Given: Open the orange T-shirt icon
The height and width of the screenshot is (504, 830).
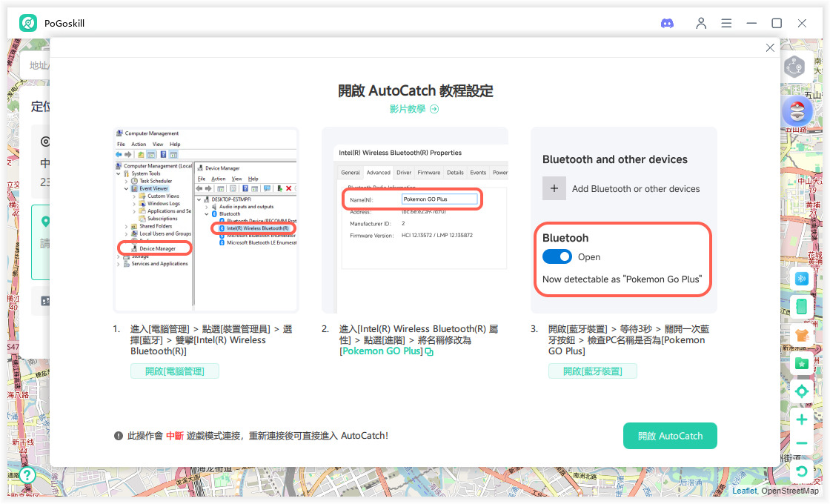Looking at the screenshot, I should (801, 335).
